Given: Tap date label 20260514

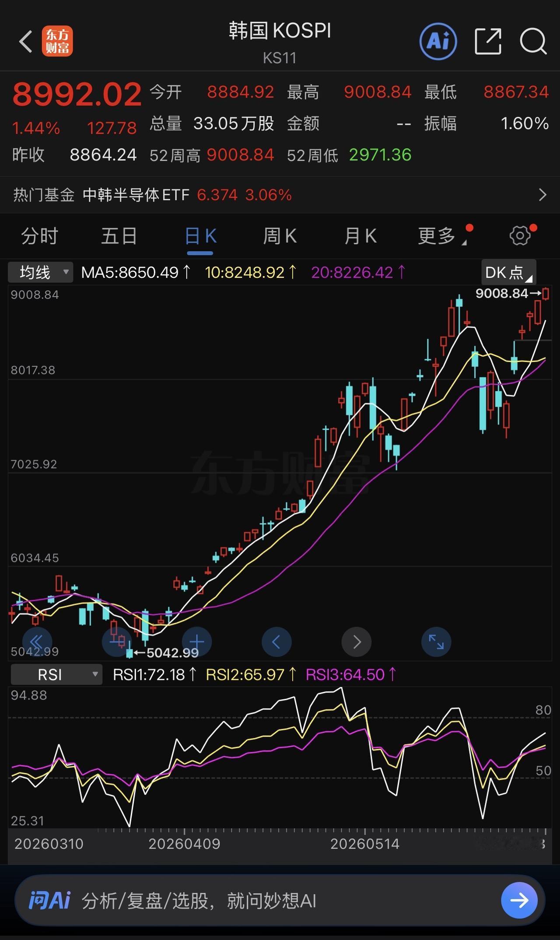Looking at the screenshot, I should coord(365,844).
